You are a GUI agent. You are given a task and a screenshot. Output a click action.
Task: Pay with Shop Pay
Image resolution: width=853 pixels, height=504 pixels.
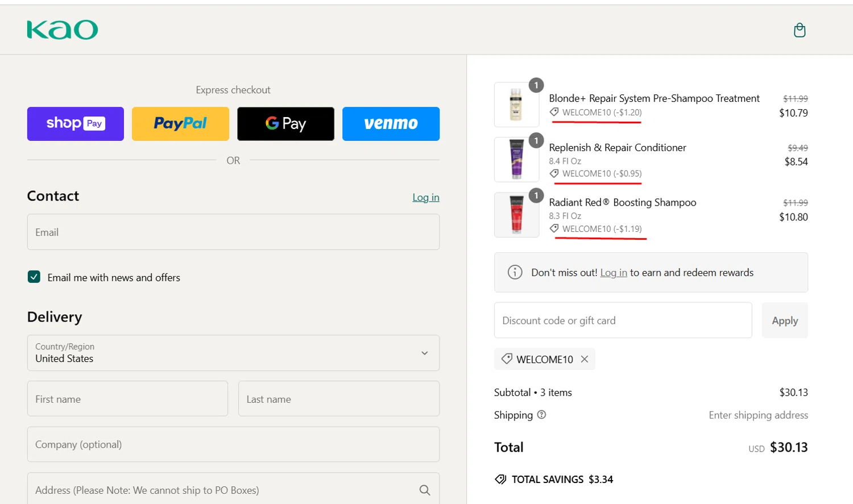click(76, 123)
